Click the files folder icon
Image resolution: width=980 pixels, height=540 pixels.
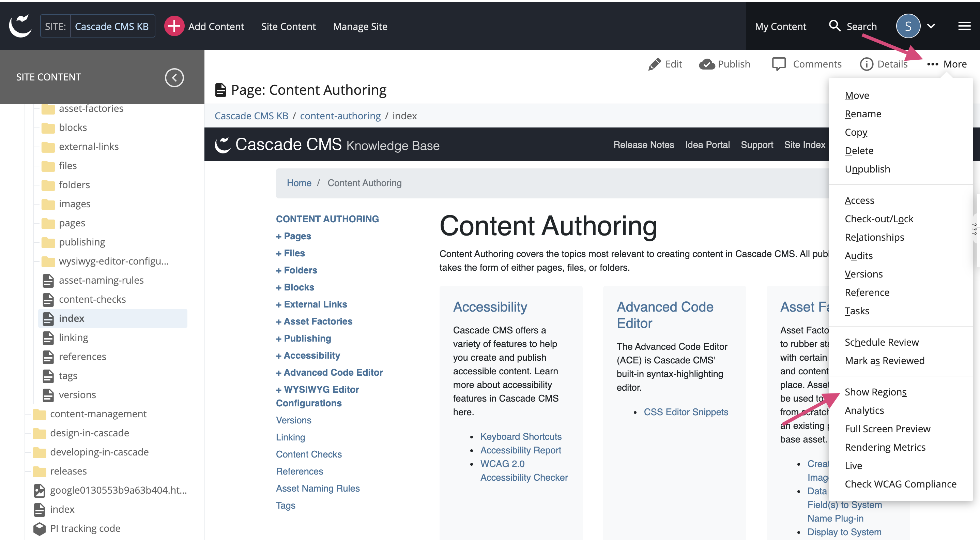pyautogui.click(x=48, y=166)
